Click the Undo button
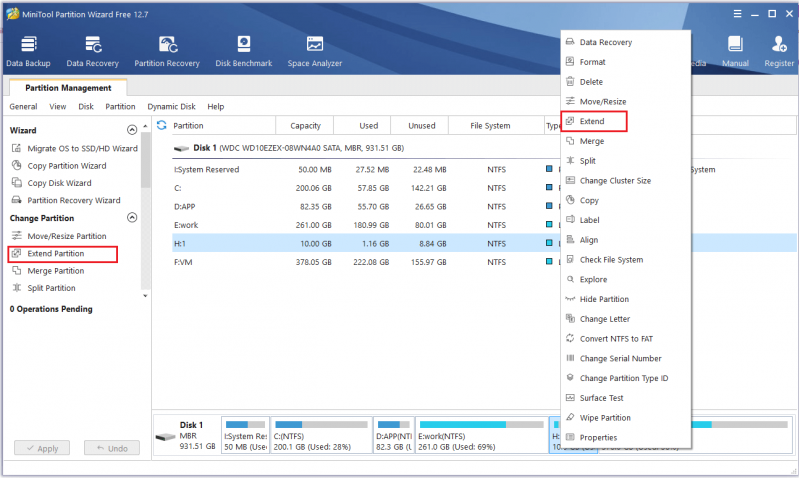The height and width of the screenshot is (478, 800). pos(112,448)
